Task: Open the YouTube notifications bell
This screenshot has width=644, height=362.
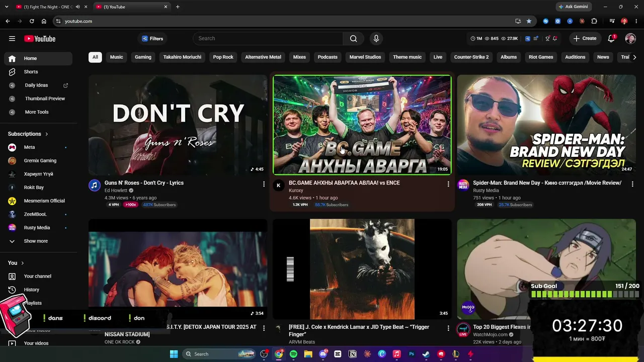Action: (x=611, y=39)
